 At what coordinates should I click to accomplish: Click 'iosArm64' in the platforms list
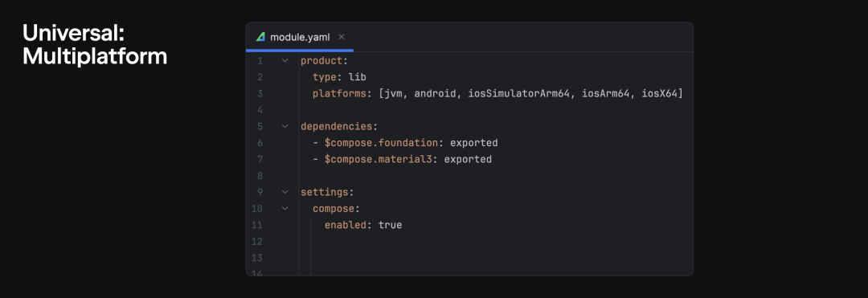pyautogui.click(x=606, y=94)
